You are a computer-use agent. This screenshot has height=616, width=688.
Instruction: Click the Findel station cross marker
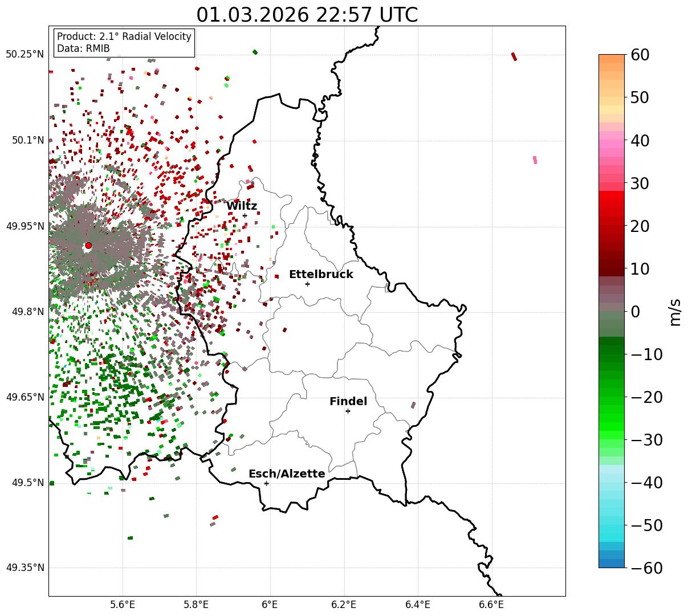(x=348, y=411)
